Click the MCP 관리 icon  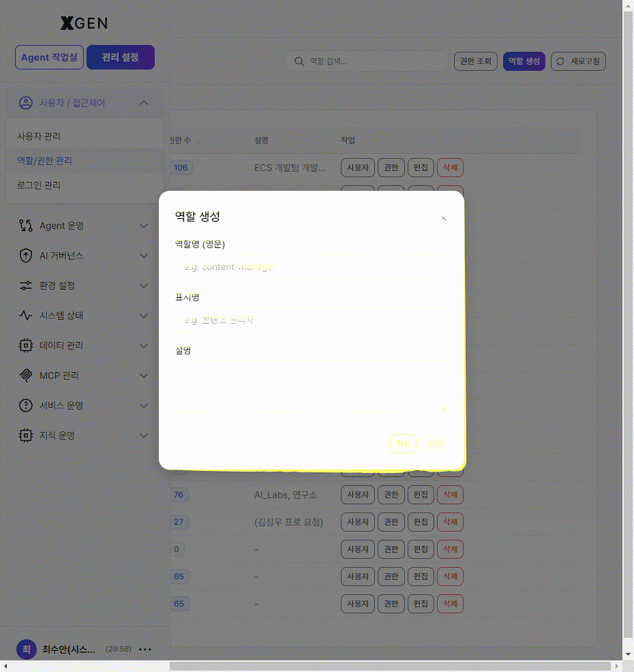(x=26, y=376)
